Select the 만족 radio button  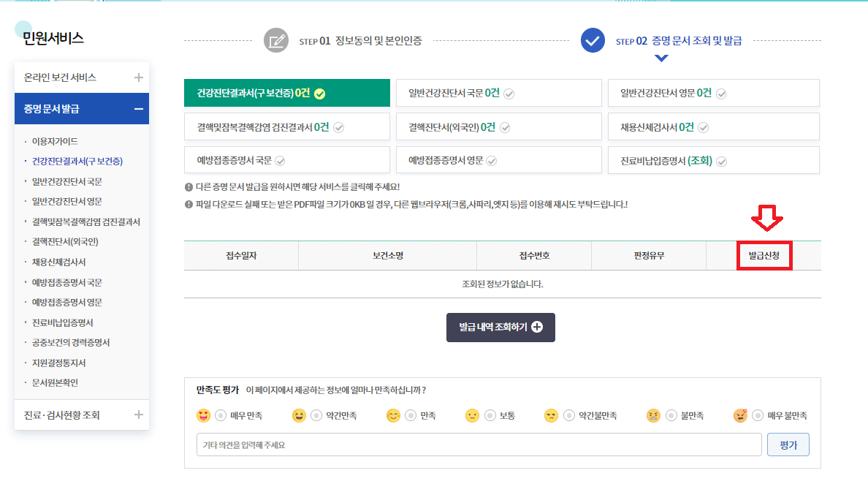coord(410,415)
